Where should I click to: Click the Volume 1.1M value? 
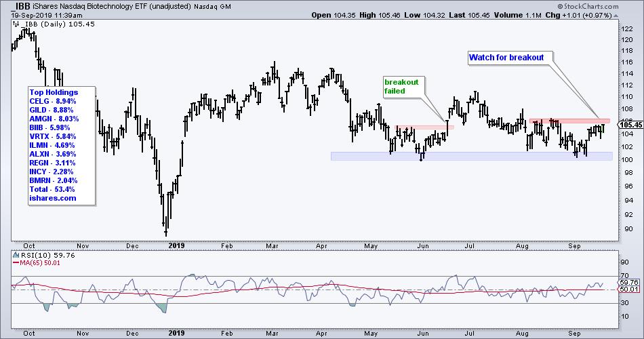tap(517, 15)
